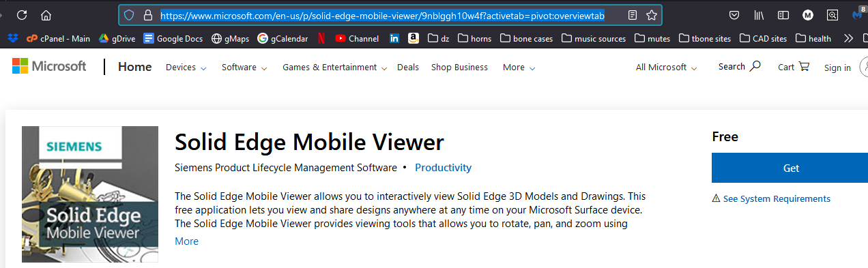Open the bone cases bookmarks folder
Image resolution: width=868 pixels, height=268 pixels.
tap(526, 39)
